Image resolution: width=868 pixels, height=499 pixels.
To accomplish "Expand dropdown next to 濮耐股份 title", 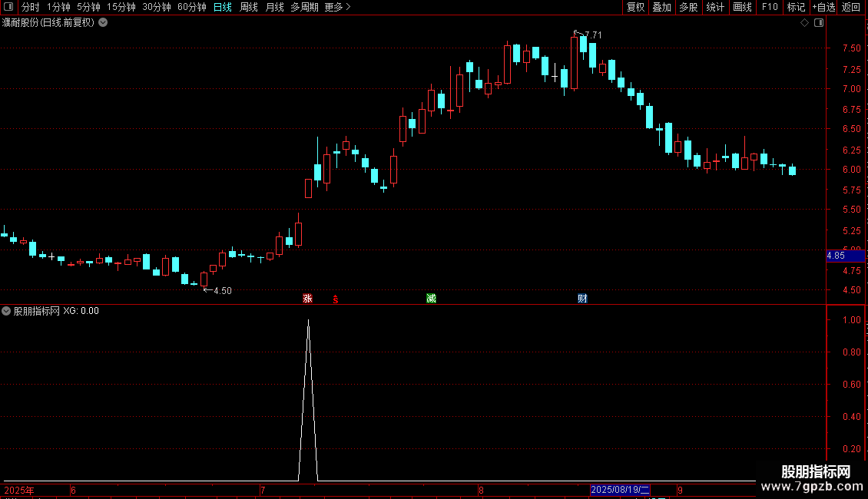I will (x=103, y=23).
